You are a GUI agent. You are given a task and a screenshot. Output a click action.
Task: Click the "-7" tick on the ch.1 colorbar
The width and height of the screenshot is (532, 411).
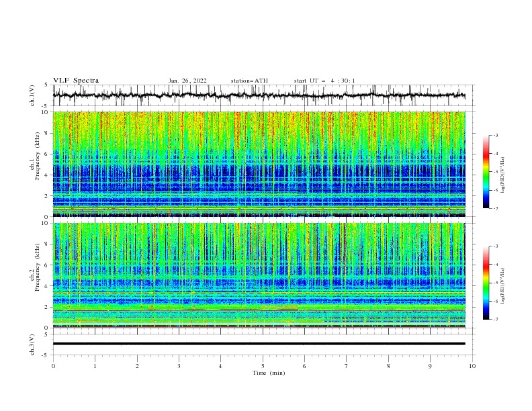tap(496, 208)
